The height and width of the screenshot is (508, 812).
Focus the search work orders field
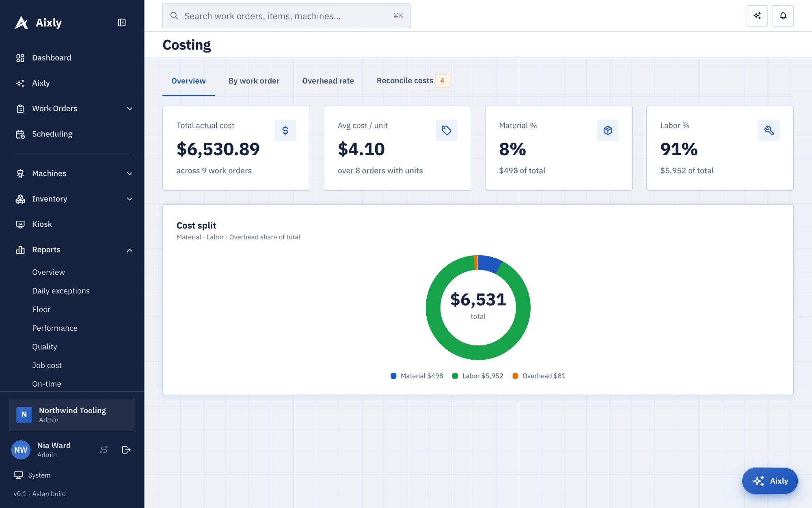(286, 16)
